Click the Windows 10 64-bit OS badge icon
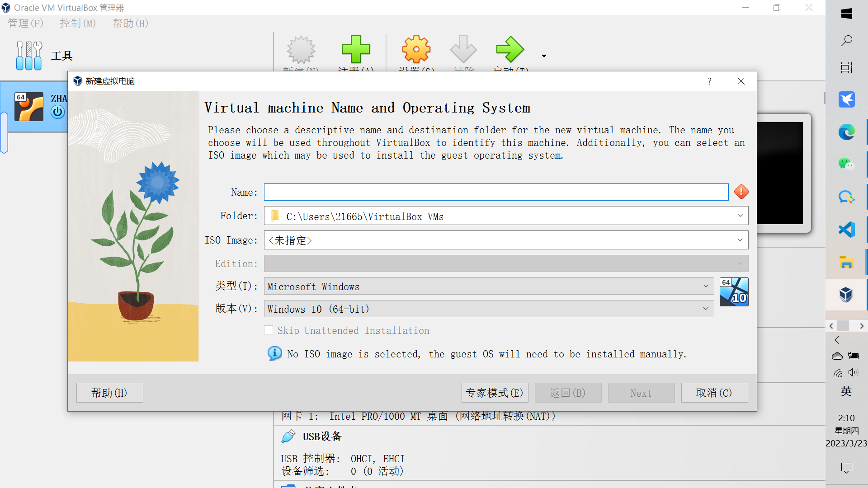 734,292
